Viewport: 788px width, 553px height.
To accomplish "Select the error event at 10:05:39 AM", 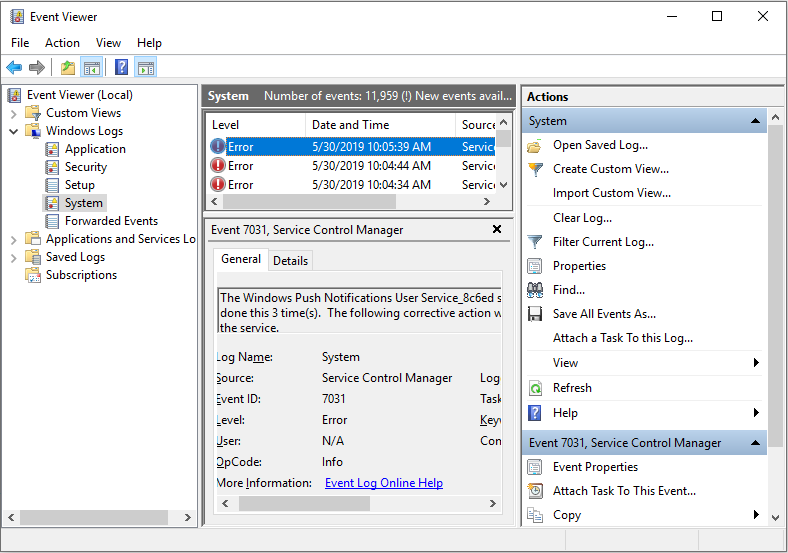I will pos(352,147).
